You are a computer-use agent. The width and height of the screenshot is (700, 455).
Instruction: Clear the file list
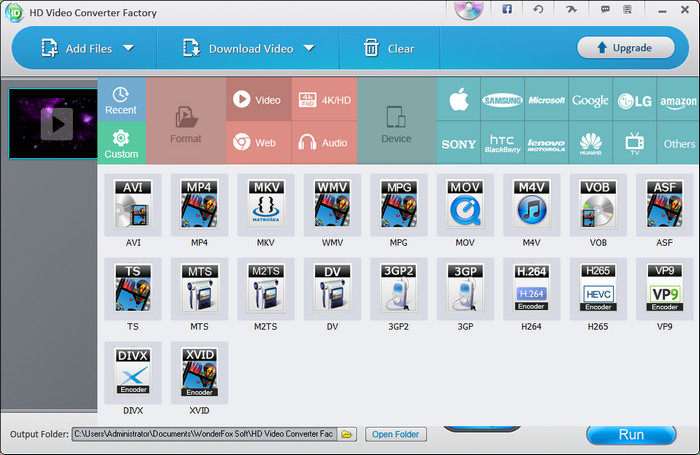point(389,48)
